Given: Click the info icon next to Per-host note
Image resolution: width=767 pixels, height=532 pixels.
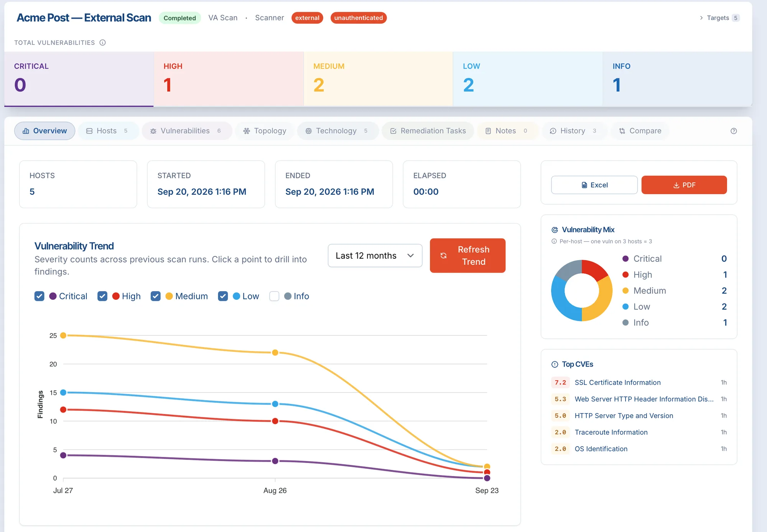Looking at the screenshot, I should (554, 241).
